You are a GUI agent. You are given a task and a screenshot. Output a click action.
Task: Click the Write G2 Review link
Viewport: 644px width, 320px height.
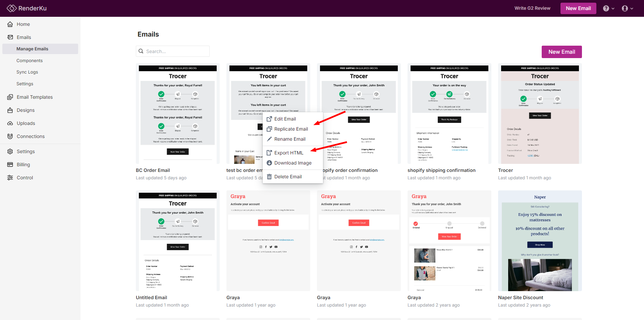(532, 8)
